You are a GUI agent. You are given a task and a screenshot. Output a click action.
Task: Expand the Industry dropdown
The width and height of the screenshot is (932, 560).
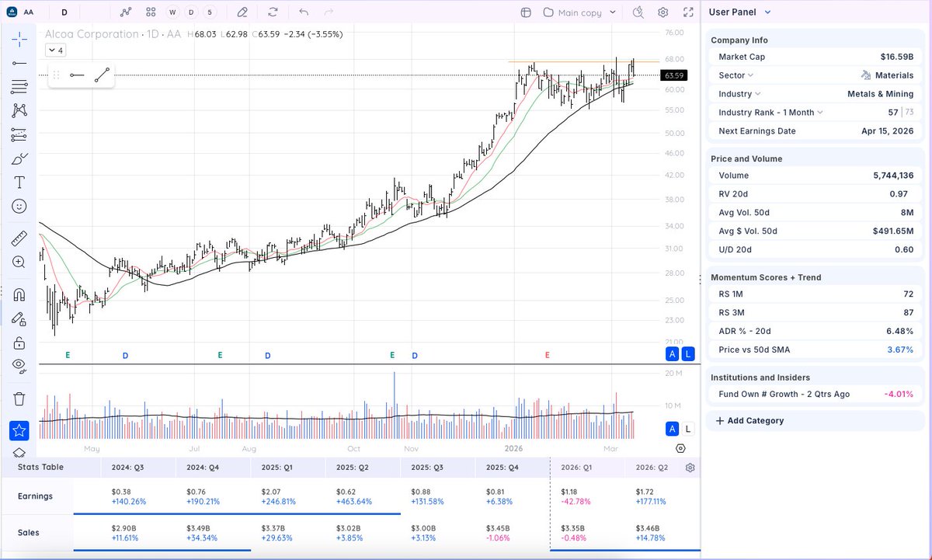pyautogui.click(x=741, y=94)
